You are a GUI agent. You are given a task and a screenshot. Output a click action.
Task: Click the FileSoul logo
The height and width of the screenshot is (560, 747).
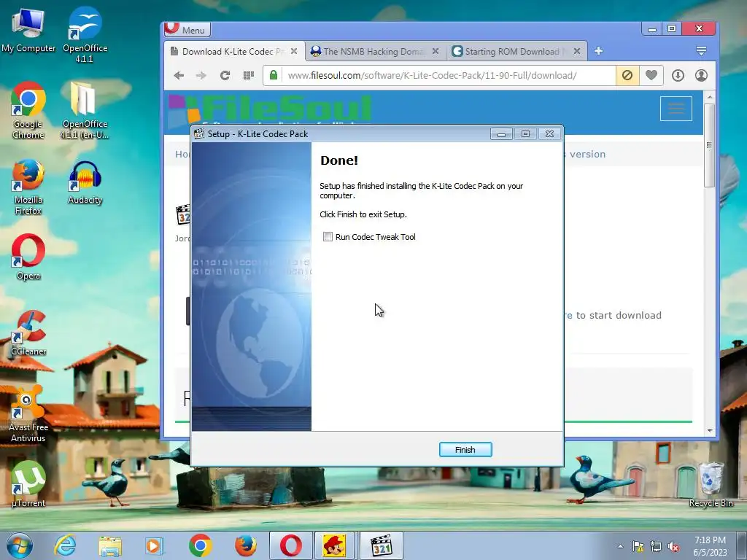(x=270, y=109)
